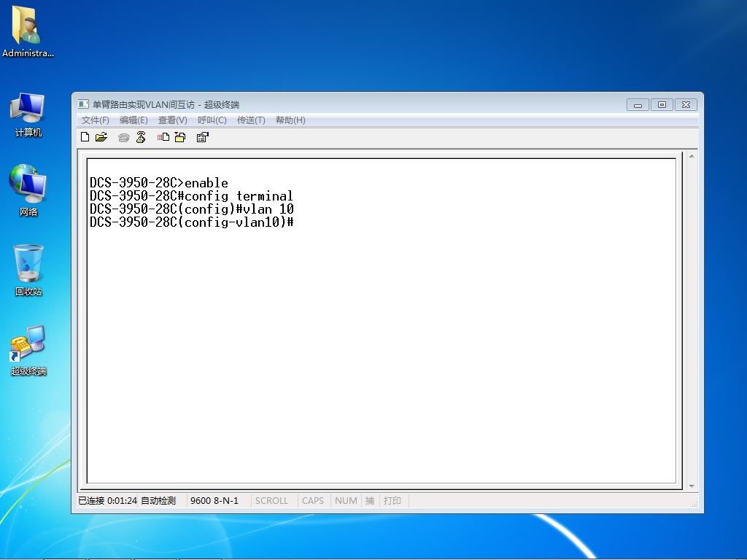Viewport: 747px width, 560px height.
Task: Open the 呼叫(C) menu
Action: click(212, 120)
